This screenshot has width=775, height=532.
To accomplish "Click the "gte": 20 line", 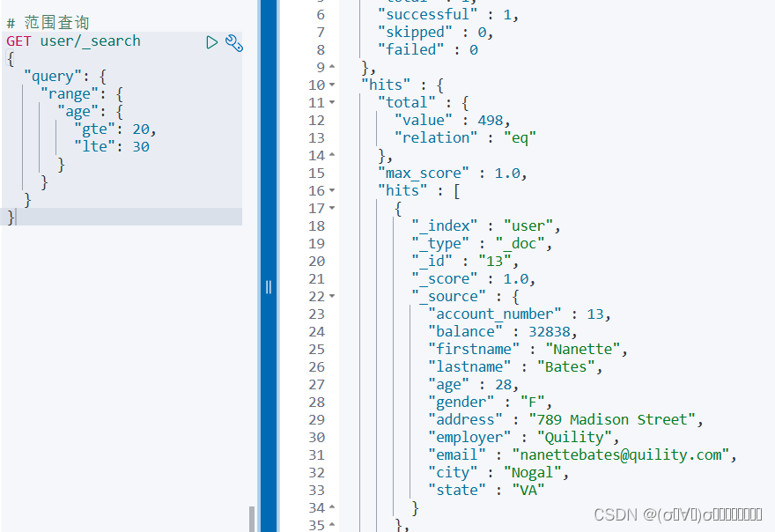I will [x=115, y=129].
